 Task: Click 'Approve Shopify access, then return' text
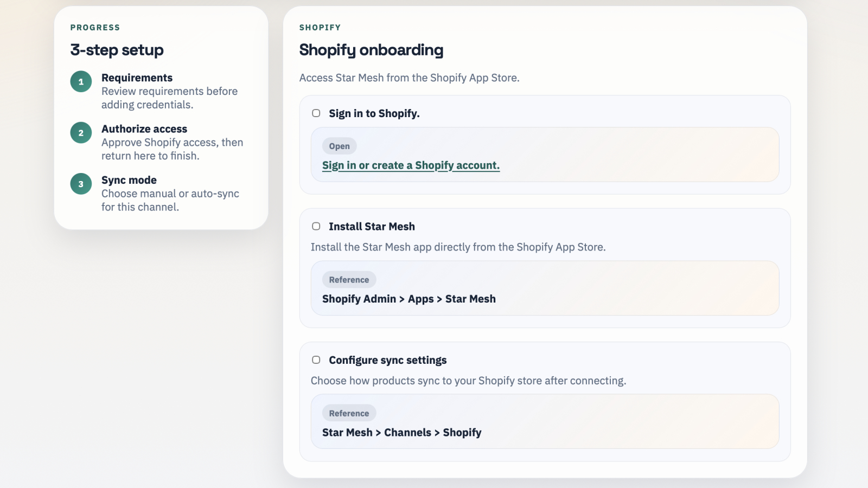coord(172,149)
